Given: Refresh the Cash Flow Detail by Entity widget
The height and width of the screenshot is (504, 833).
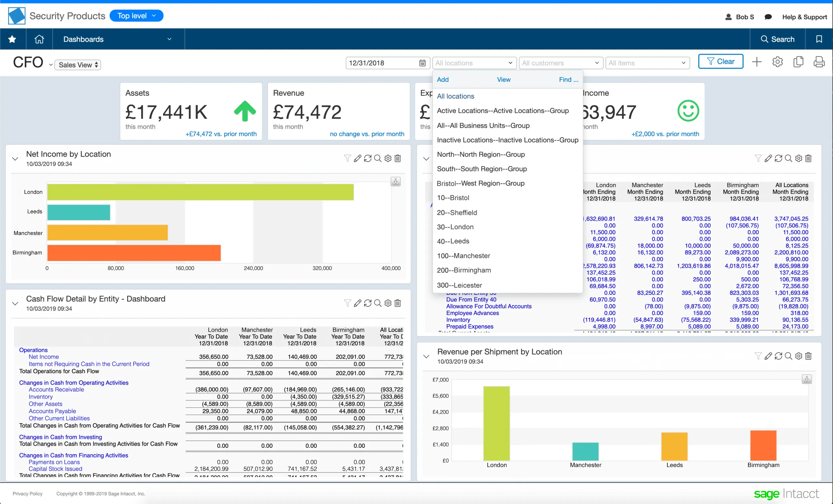Looking at the screenshot, I should 368,303.
